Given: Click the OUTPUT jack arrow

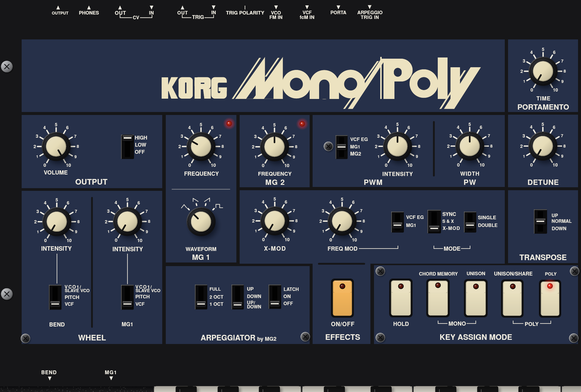Looking at the screenshot, I should pos(58,8).
